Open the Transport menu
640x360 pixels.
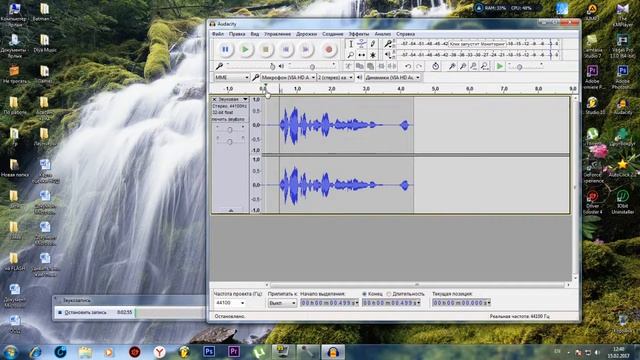tap(278, 34)
